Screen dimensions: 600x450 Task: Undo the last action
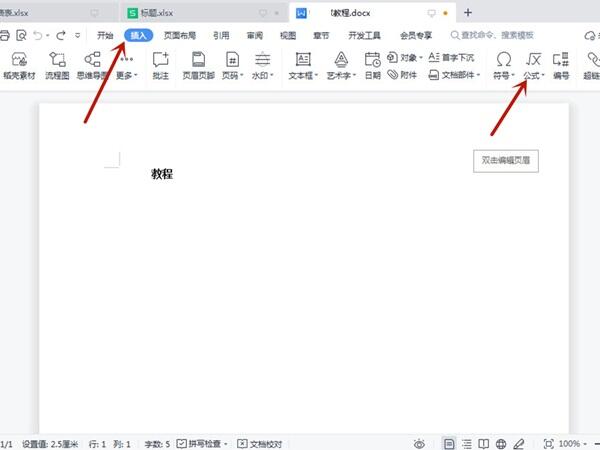point(38,36)
